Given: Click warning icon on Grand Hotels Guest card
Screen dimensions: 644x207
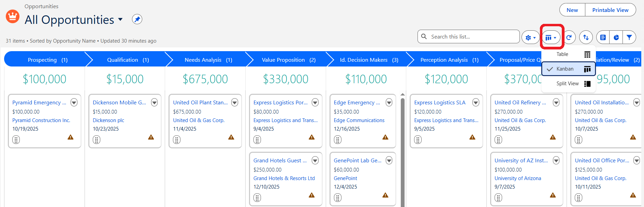Looking at the screenshot, I should coord(312,195).
